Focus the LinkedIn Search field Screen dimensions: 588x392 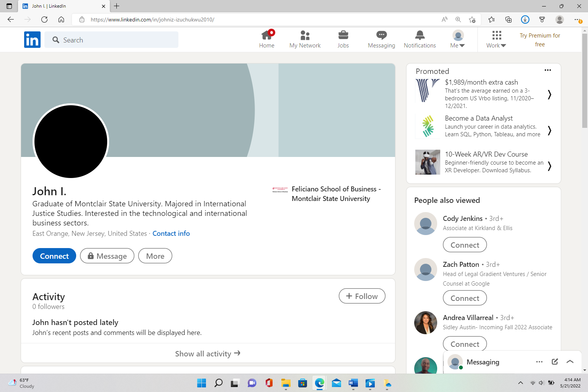coord(111,40)
